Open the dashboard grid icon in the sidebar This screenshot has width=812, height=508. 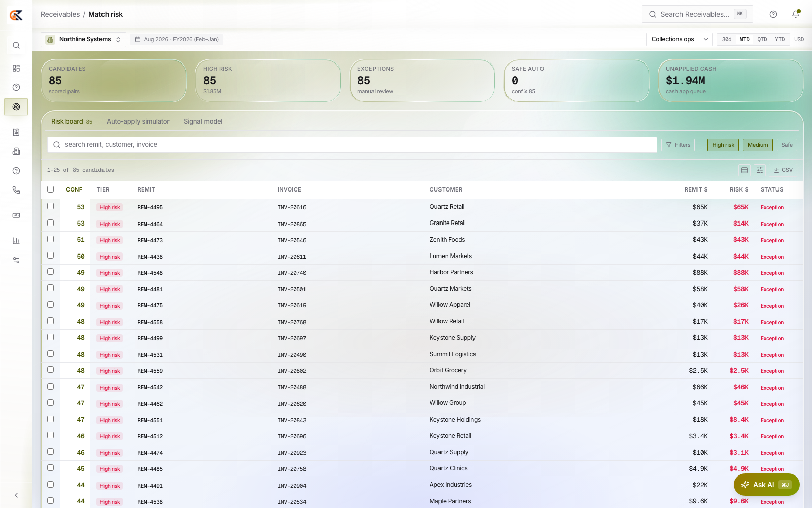[x=16, y=68]
